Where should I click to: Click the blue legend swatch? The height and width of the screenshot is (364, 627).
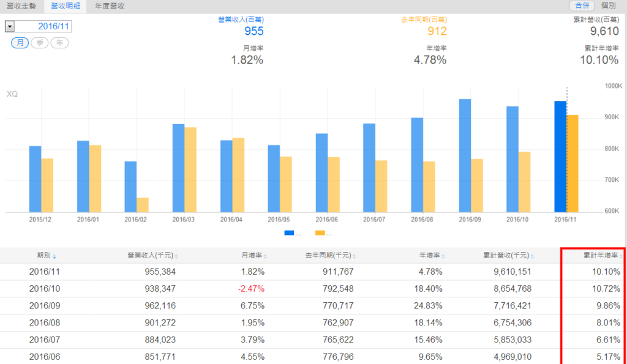289,233
